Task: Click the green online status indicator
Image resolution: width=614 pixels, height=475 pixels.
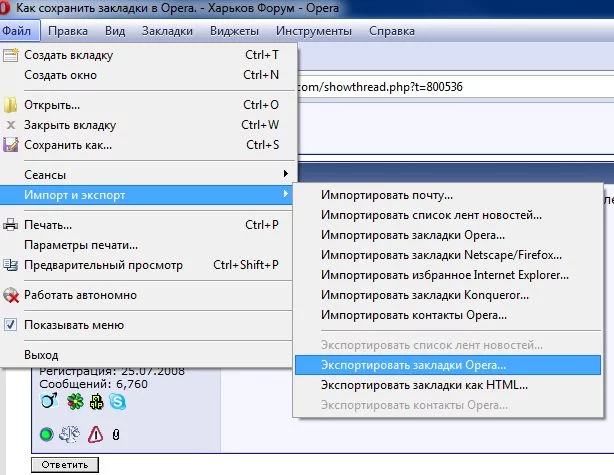Action: tap(46, 434)
